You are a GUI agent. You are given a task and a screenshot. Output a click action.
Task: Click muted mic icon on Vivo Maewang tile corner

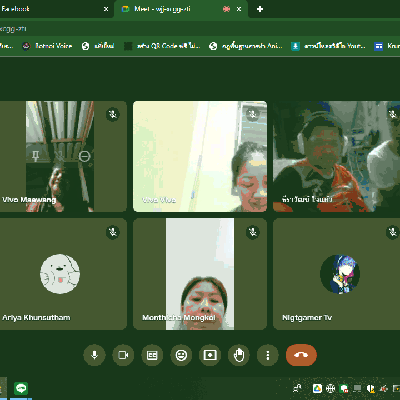point(113,114)
